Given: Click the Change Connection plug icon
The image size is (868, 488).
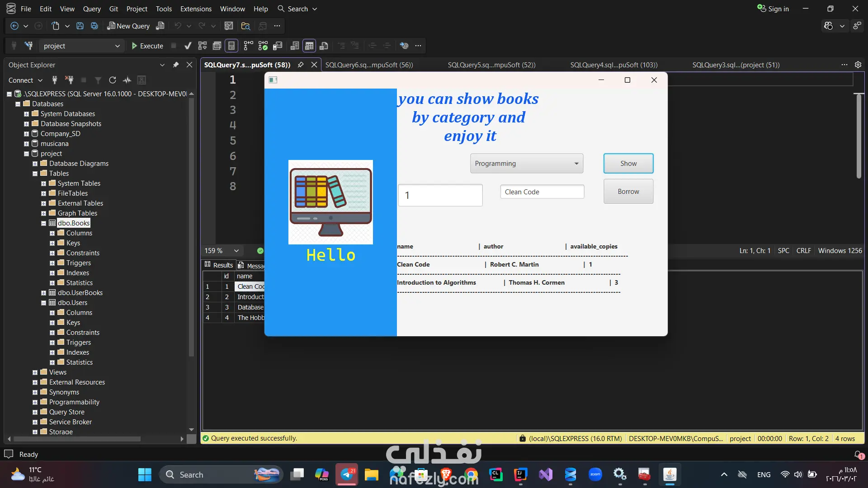Looking at the screenshot, I should tap(29, 46).
